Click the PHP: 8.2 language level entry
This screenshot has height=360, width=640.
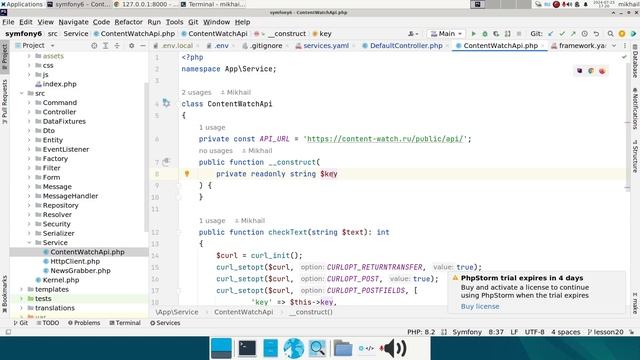point(421,332)
